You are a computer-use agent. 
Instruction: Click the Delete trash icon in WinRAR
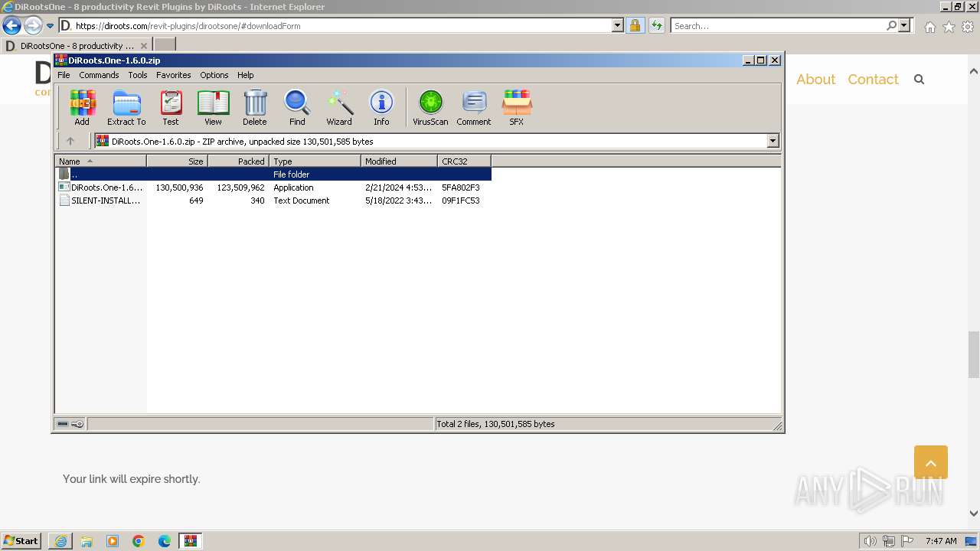[x=255, y=108]
